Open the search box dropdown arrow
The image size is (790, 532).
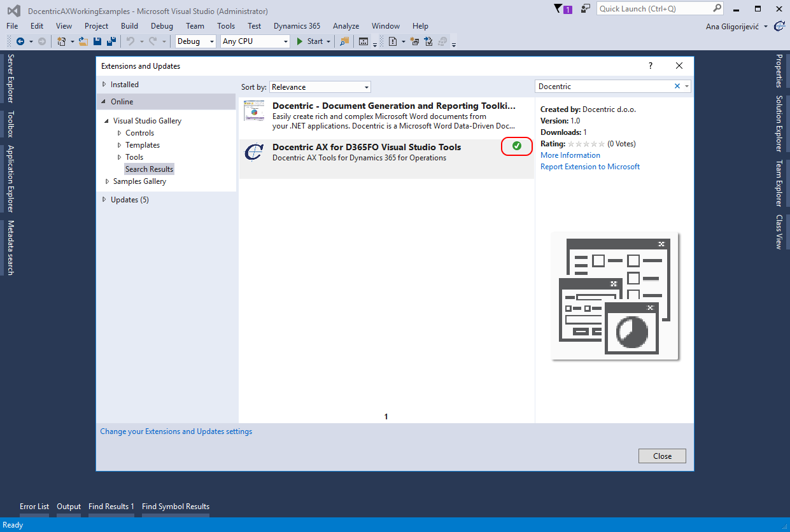click(x=687, y=86)
